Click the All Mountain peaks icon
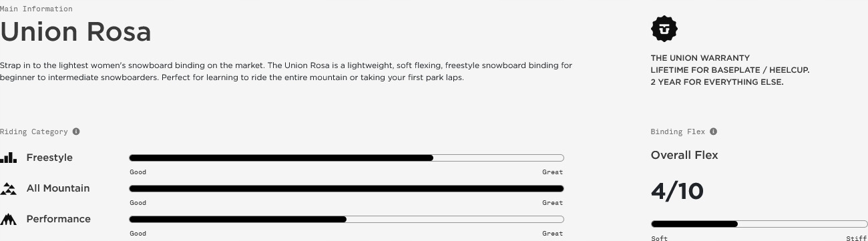Viewport: 868px width, 241px height. tap(8, 188)
